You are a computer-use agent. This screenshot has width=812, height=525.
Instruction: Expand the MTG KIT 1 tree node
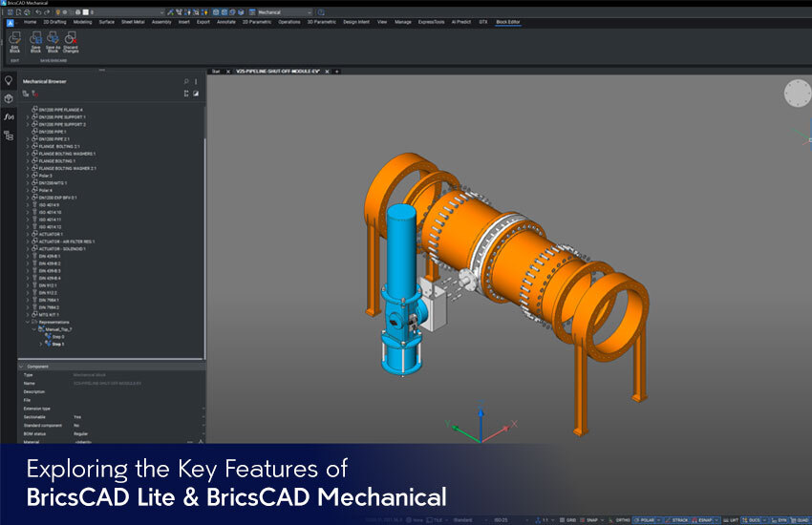coord(28,314)
